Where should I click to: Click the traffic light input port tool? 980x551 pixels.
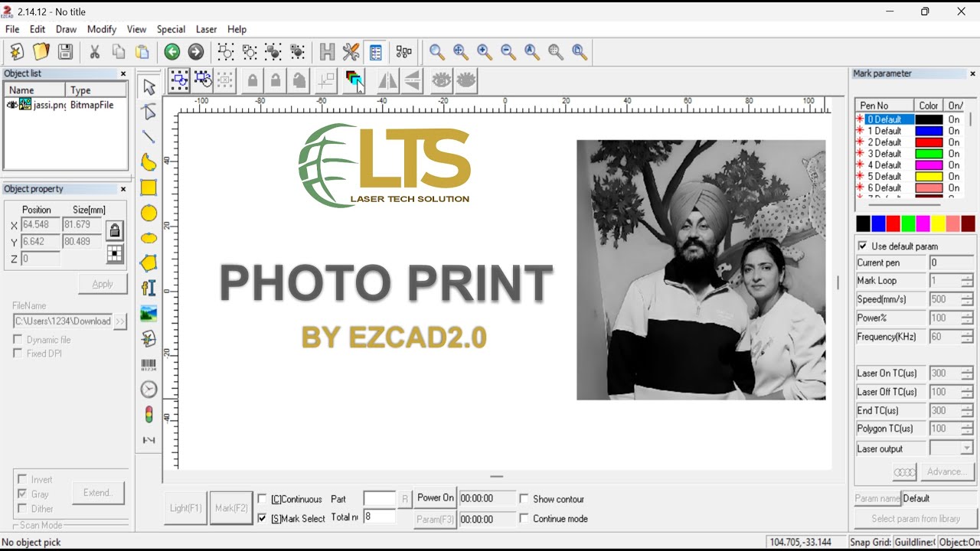(149, 415)
